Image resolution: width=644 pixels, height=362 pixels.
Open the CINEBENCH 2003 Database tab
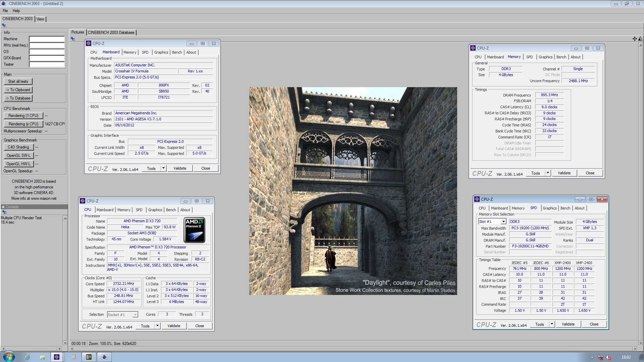click(111, 33)
